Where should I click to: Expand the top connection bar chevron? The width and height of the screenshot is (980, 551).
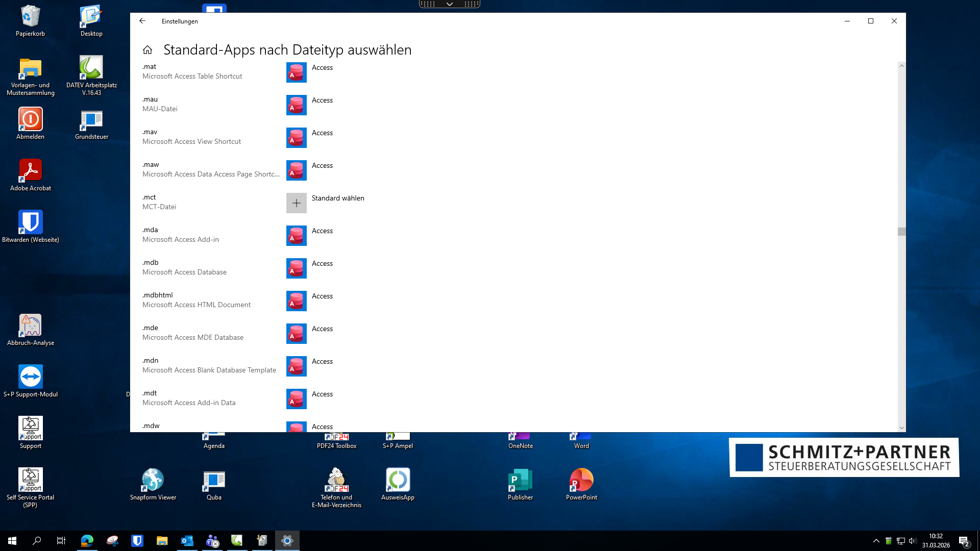tap(449, 4)
